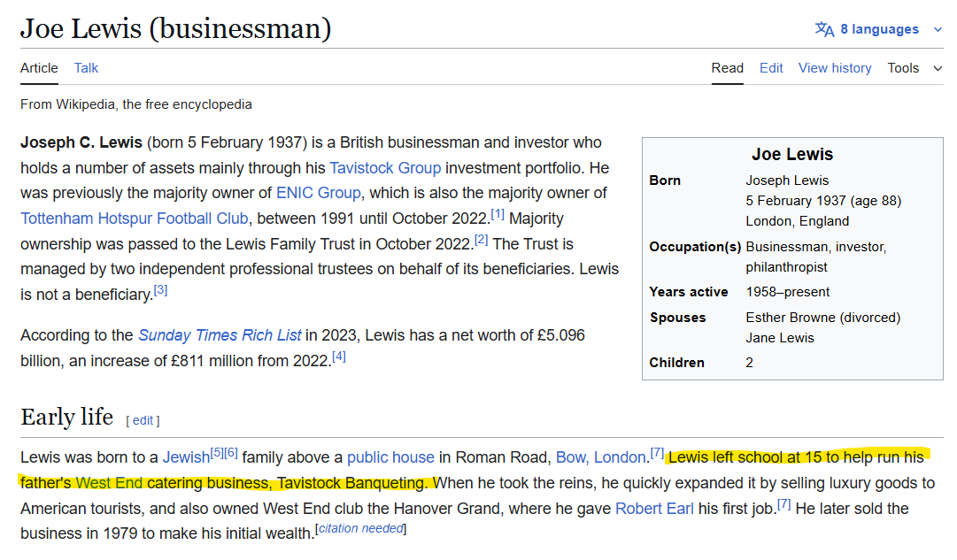Expand the languages dropdown chevron
This screenshot has height=560, width=957.
938,29
